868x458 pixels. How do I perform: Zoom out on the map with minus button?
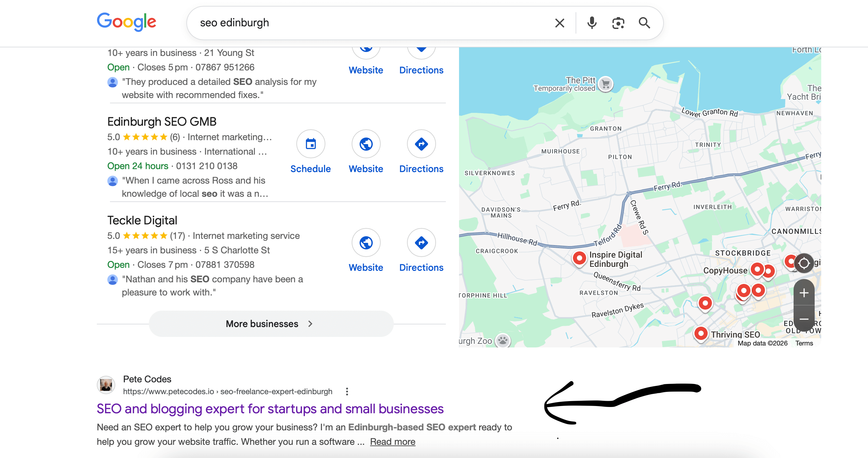804,319
